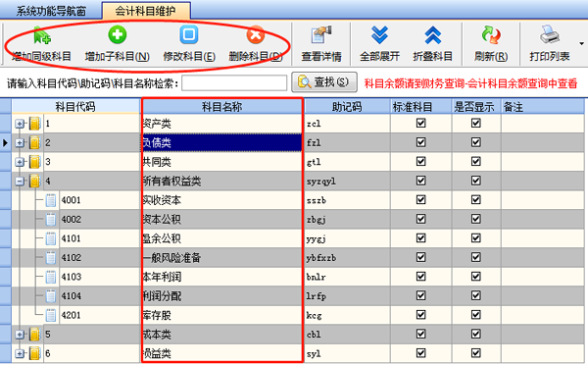Click 全部展开 expand all icon
The image size is (588, 365).
(x=379, y=35)
